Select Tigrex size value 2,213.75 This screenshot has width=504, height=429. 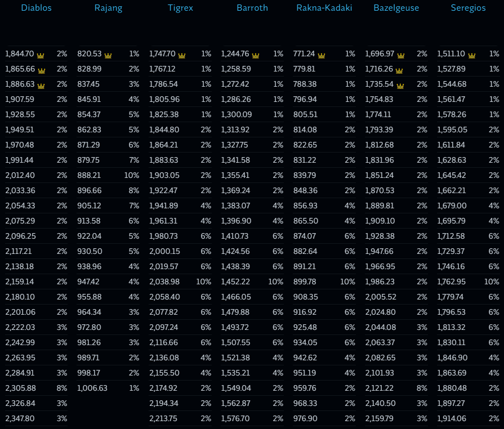[x=163, y=418]
